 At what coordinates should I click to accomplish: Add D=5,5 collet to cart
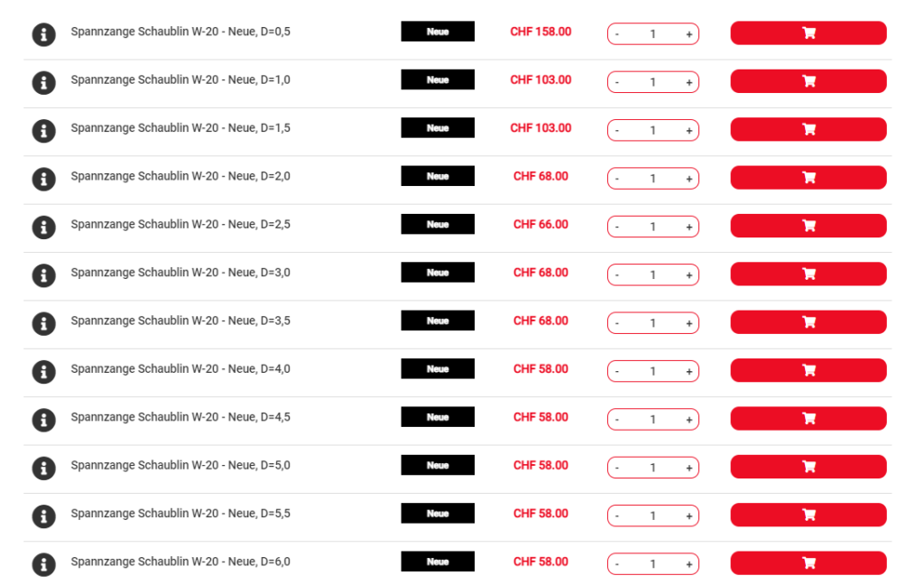pyautogui.click(x=808, y=515)
